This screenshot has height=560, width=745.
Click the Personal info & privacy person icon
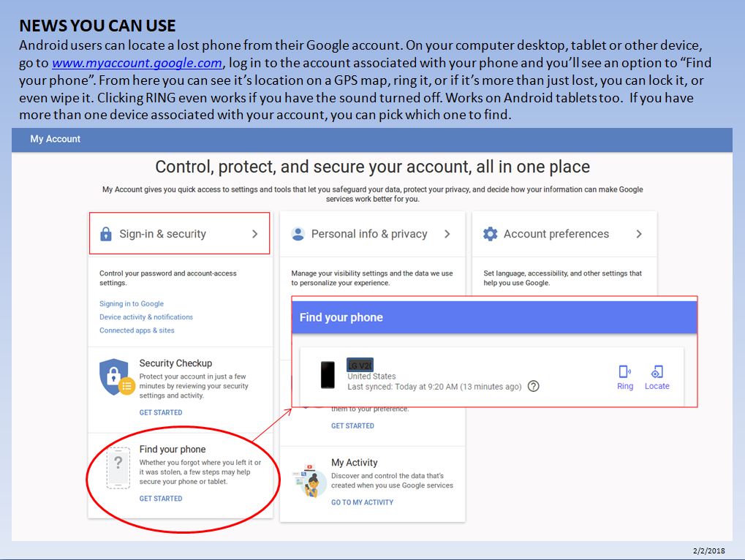(298, 234)
